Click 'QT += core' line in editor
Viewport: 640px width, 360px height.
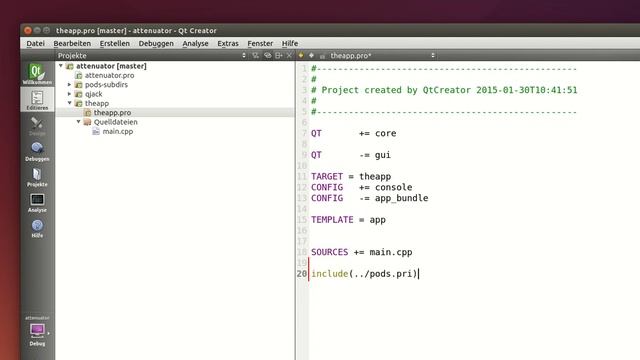(353, 133)
